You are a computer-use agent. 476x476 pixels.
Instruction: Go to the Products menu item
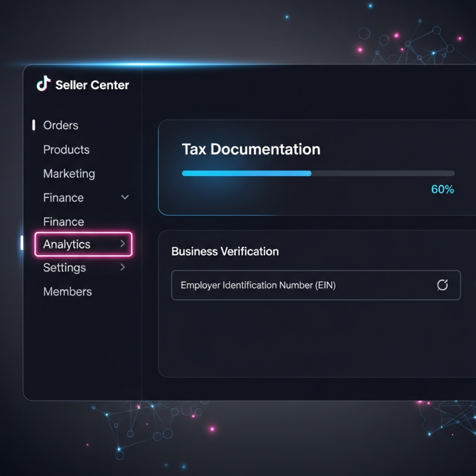coord(66,150)
